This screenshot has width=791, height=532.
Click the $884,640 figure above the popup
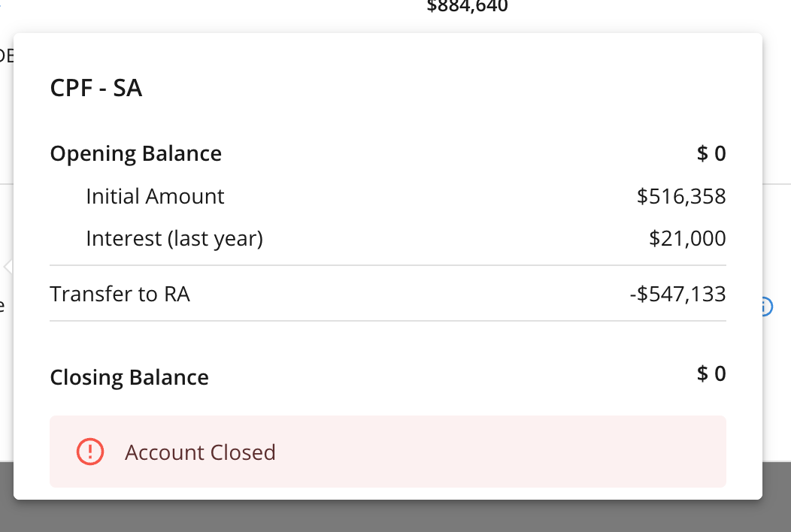pyautogui.click(x=467, y=8)
